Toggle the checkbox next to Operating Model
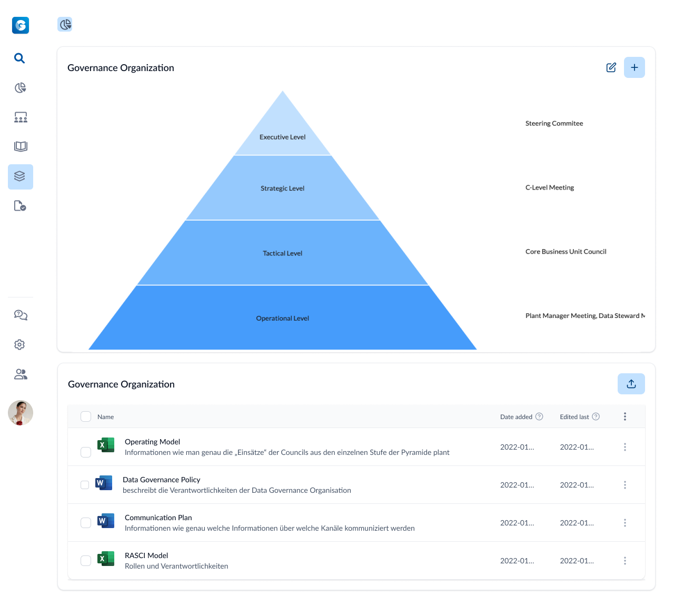 click(x=85, y=452)
